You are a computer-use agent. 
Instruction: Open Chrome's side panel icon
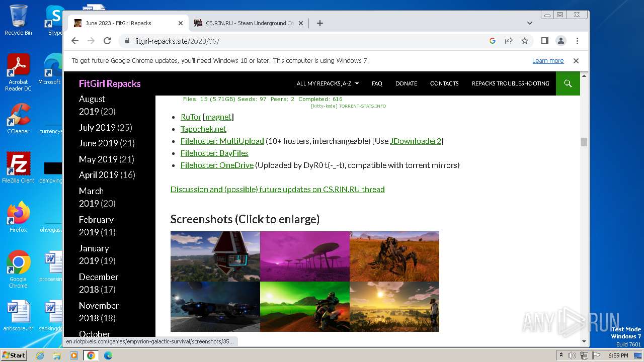click(x=545, y=41)
